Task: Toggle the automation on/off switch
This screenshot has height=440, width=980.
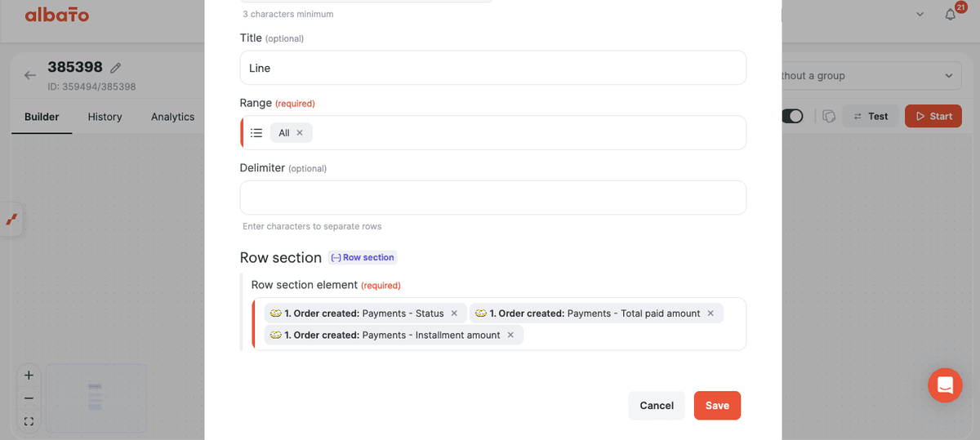Action: point(792,116)
